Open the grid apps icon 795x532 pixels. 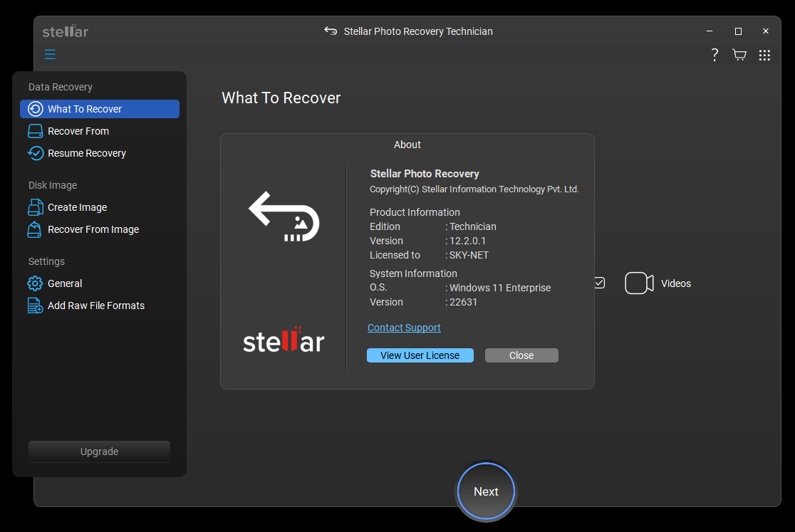pyautogui.click(x=764, y=56)
